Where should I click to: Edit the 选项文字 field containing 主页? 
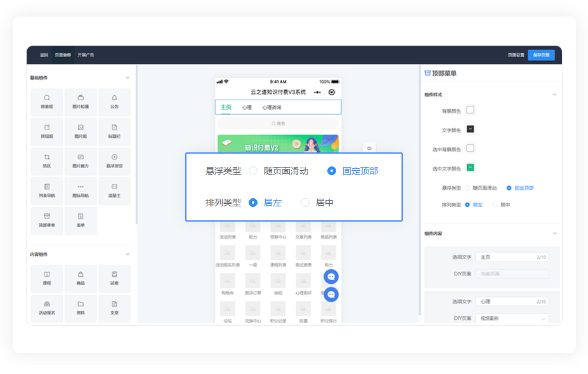point(512,257)
